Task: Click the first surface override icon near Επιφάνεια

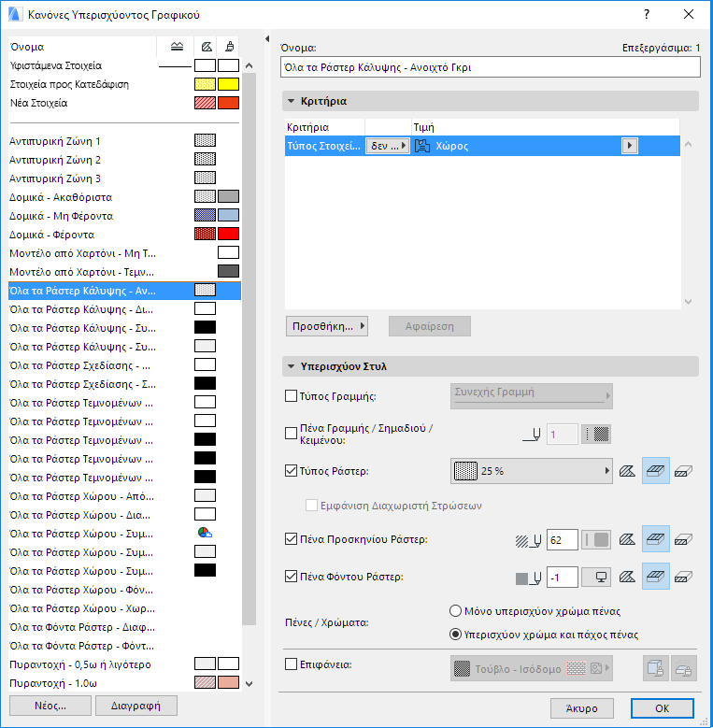Action: pyautogui.click(x=655, y=668)
